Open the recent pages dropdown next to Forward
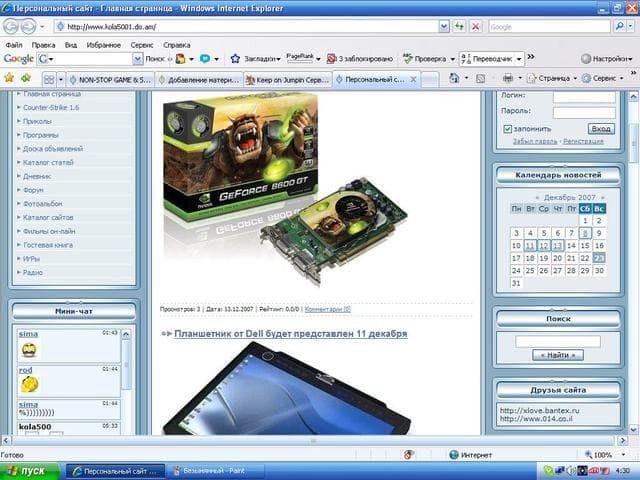 [x=42, y=27]
